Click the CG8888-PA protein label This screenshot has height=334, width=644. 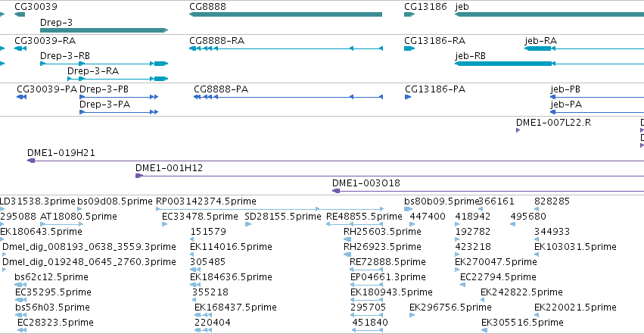(221, 89)
